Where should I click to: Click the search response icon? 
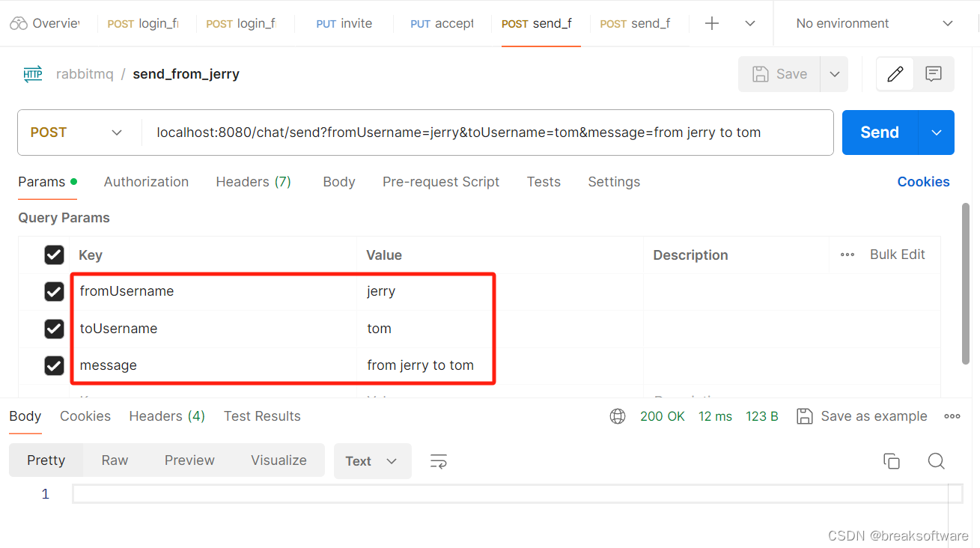point(936,461)
